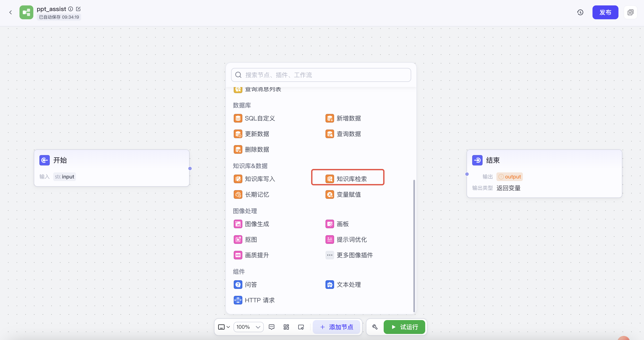Click the auto-layout grid icon
Viewport: 644px width, 340px height.
pos(286,327)
